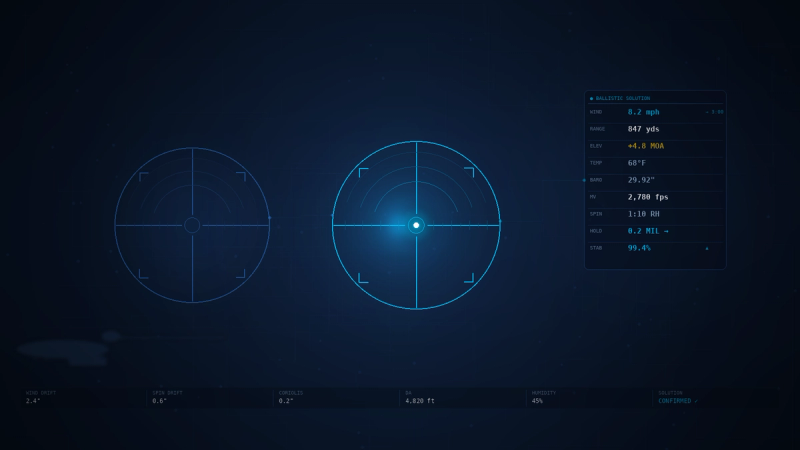Select the 45% humidity value
The height and width of the screenshot is (450, 800).
(537, 401)
